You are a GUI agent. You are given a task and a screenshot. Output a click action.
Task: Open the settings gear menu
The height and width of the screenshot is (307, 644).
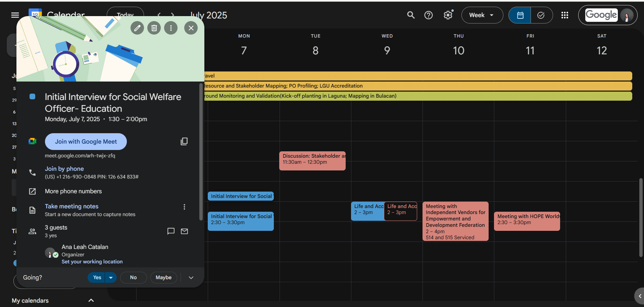coord(448,15)
